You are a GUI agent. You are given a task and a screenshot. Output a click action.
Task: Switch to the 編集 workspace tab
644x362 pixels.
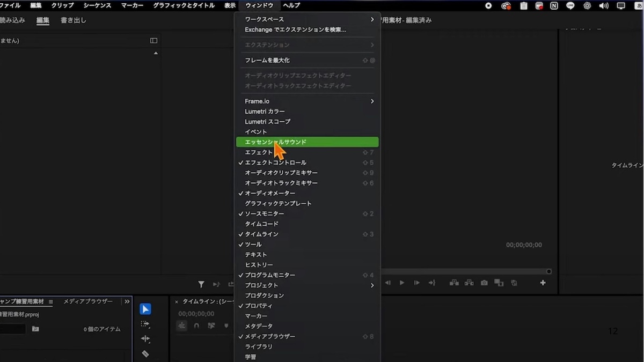[43, 20]
